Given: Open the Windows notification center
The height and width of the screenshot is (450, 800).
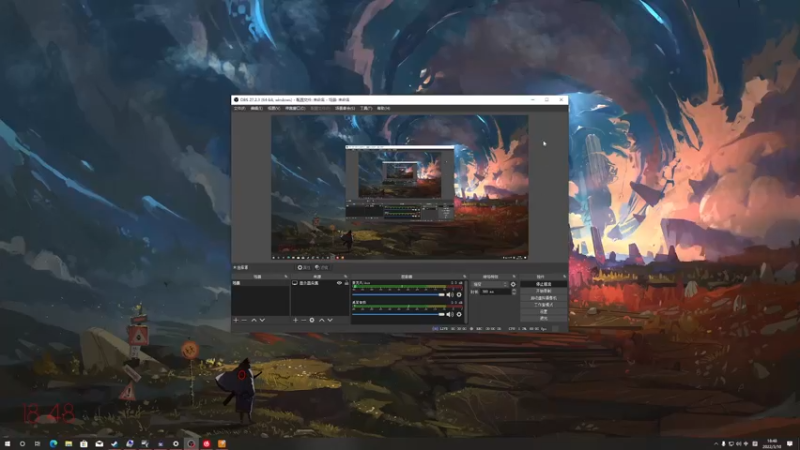Looking at the screenshot, I should pos(790,444).
